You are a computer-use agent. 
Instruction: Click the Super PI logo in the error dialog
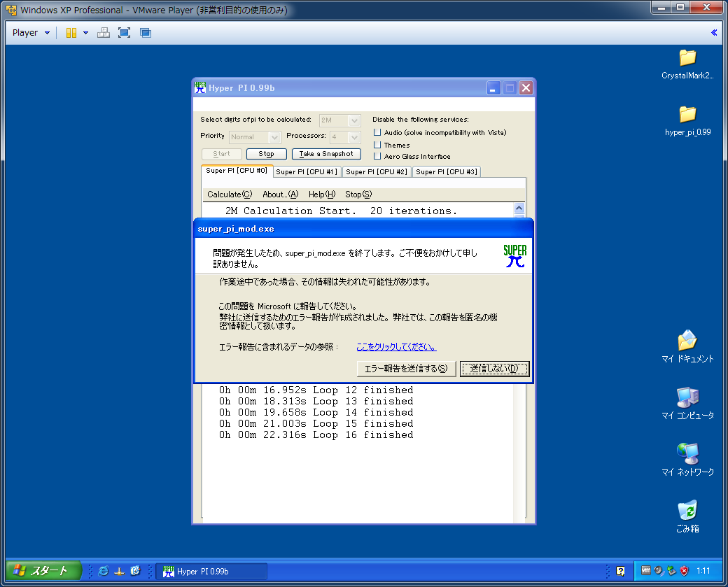[x=515, y=255]
